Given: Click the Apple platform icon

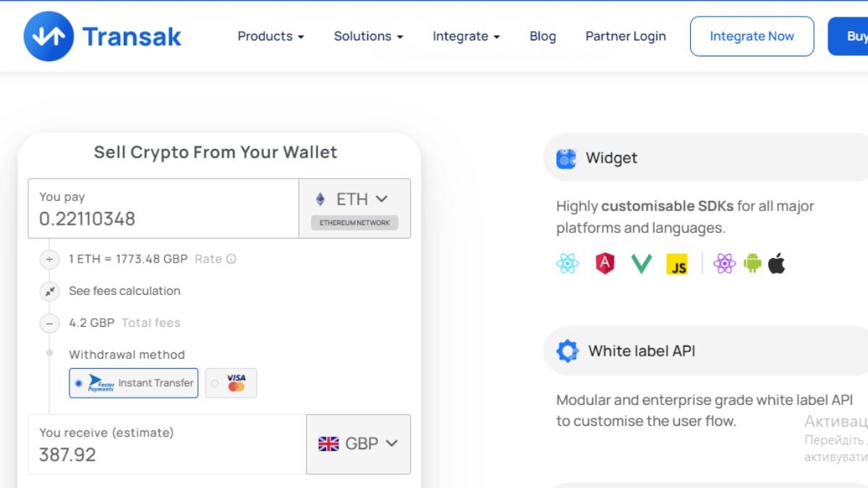Looking at the screenshot, I should (x=777, y=264).
